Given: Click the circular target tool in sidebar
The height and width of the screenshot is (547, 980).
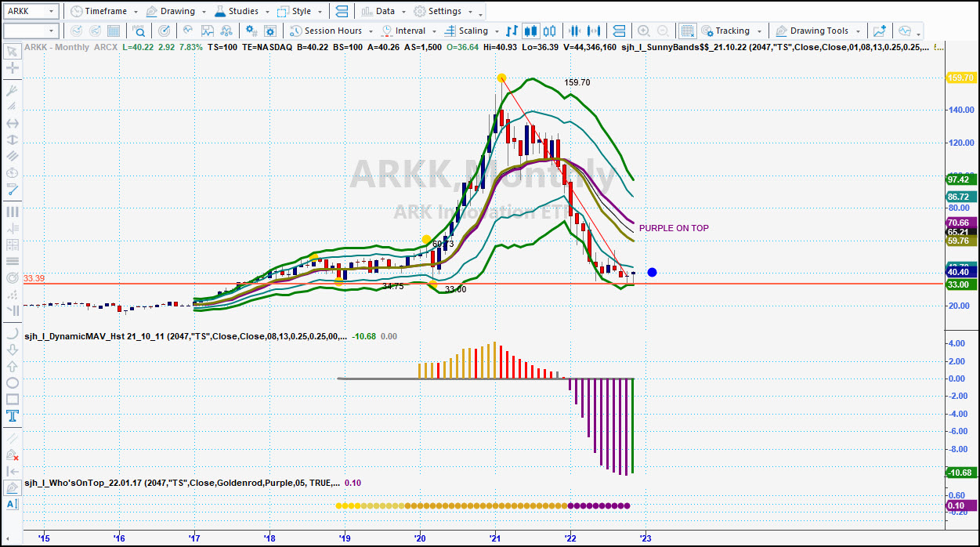Looking at the screenshot, I should coord(13,277).
